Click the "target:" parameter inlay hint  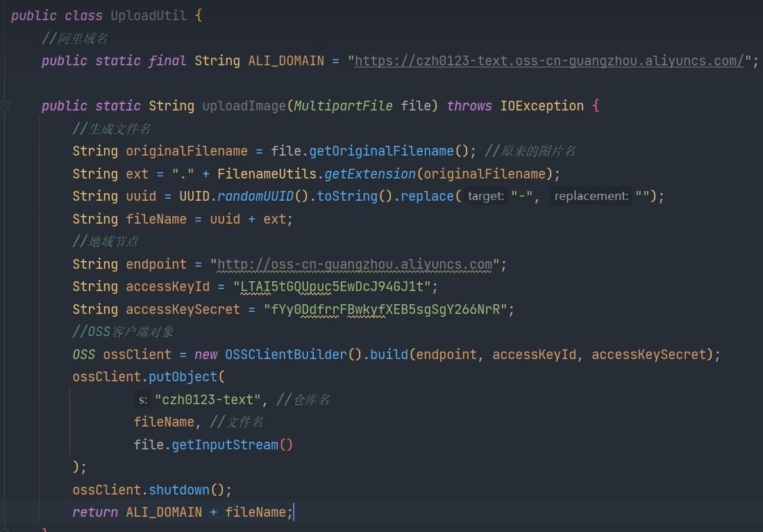[486, 197]
